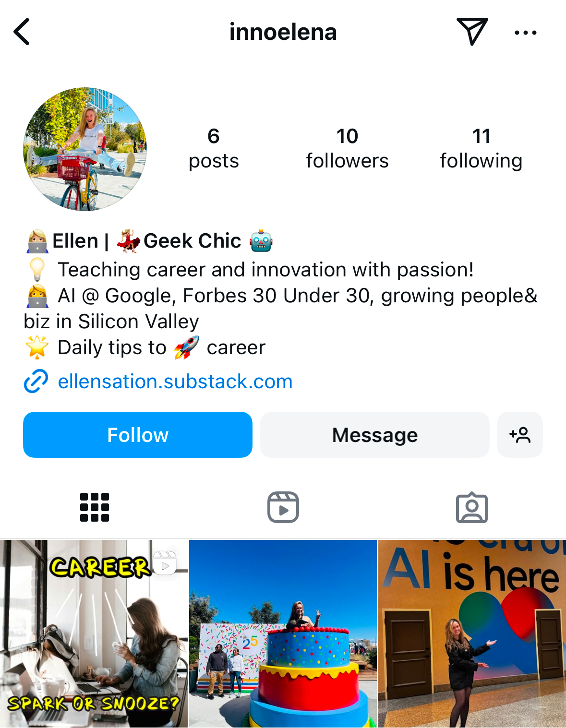The image size is (566, 728).
Task: View the 11 following list
Action: click(481, 149)
